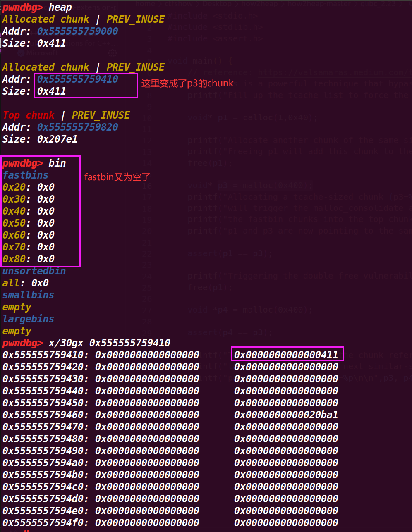Select the fastbins heading
412x532 pixels.
point(26,175)
